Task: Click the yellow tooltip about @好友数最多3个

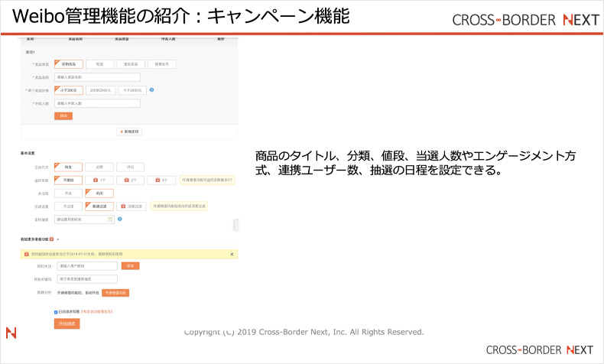Action: coord(208,180)
